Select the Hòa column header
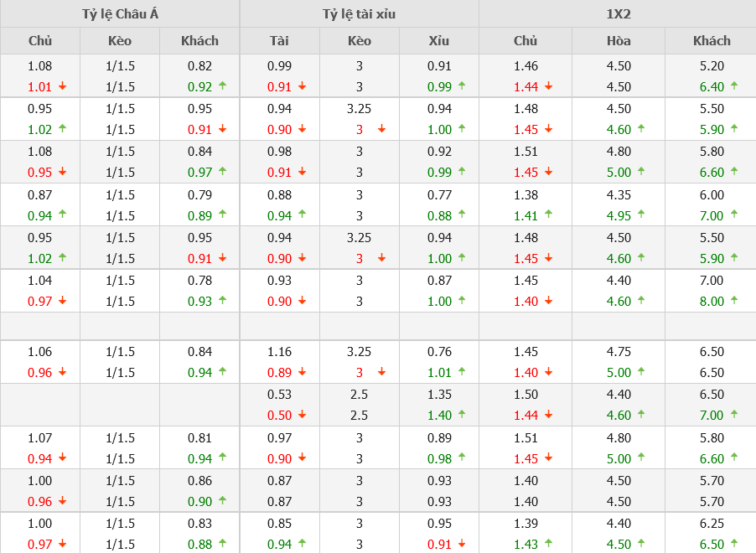Screen dimensions: 756x553 [619, 40]
